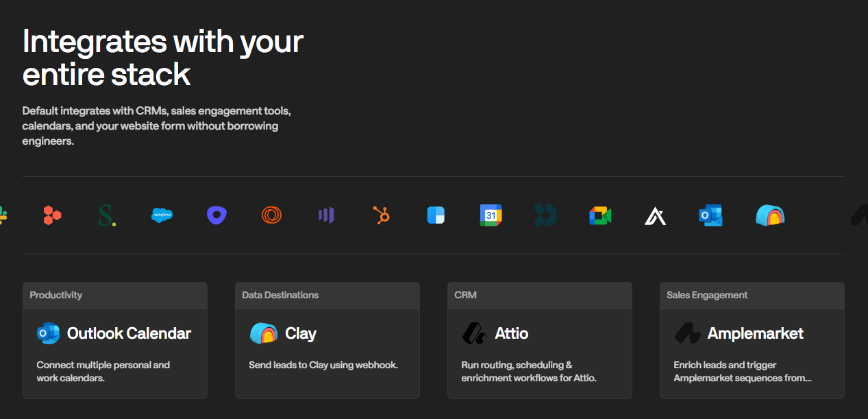Viewport: 868px width, 419px height.
Task: Select the red hexagon cluster integration icon
Action: 52,215
